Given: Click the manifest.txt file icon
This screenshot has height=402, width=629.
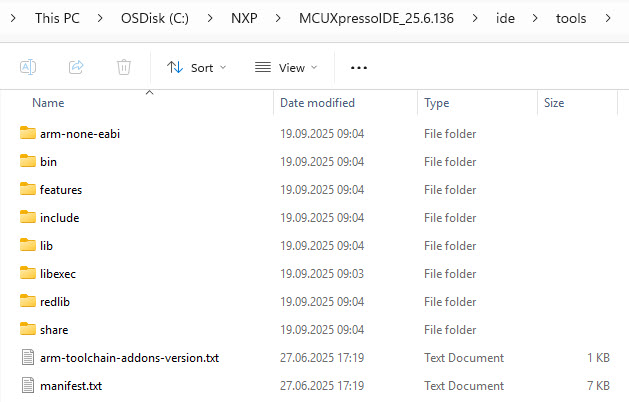Looking at the screenshot, I should 27,385.
